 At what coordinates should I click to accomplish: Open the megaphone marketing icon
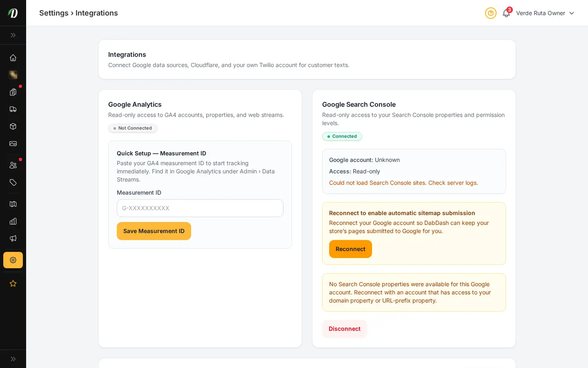coord(13,238)
